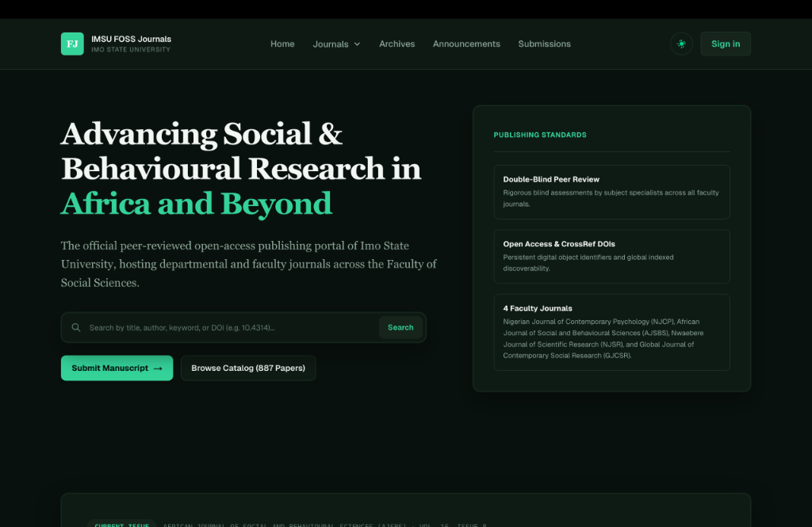Screen dimensions: 812x527
Task: Click the FJ logo icon
Action: (72, 44)
